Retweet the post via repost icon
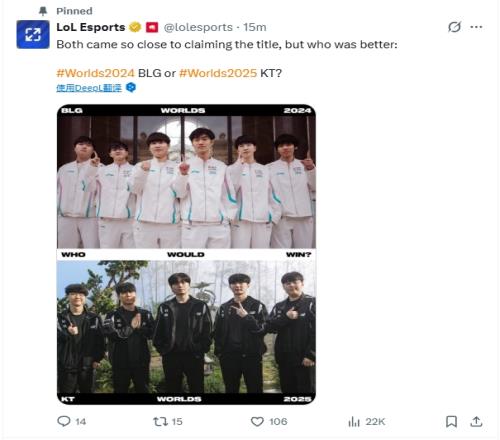This screenshot has height=440, width=500. [160, 421]
